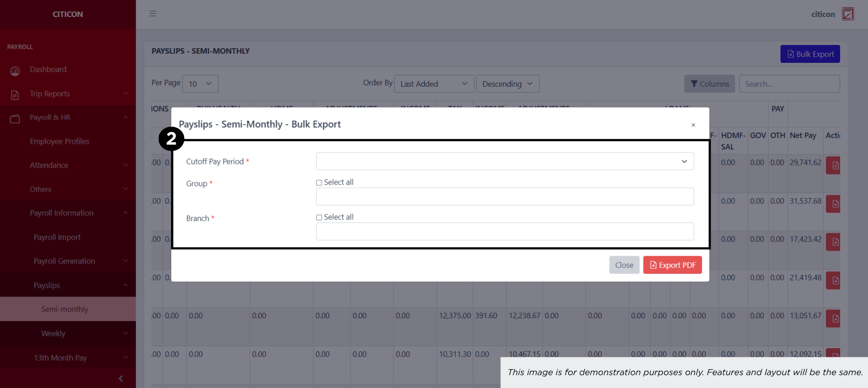This screenshot has width=868, height=388.
Task: Close the Bulk Export dialog with X
Action: coord(693,125)
